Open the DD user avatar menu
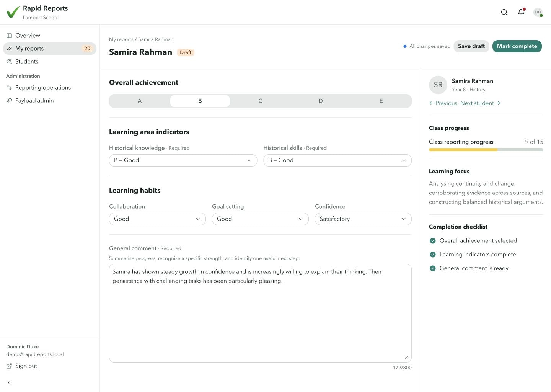The image size is (551, 392). click(538, 12)
